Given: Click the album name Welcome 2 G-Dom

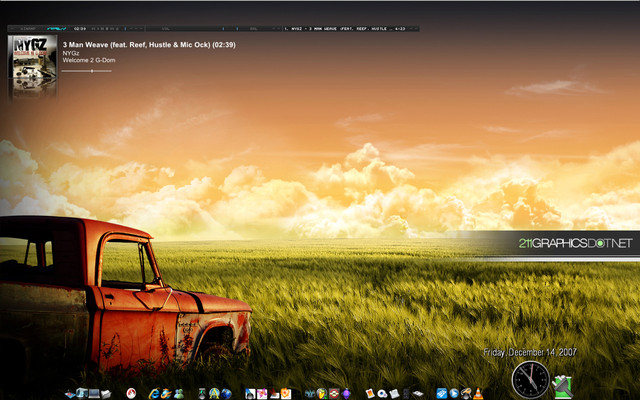Looking at the screenshot, I should [x=89, y=61].
